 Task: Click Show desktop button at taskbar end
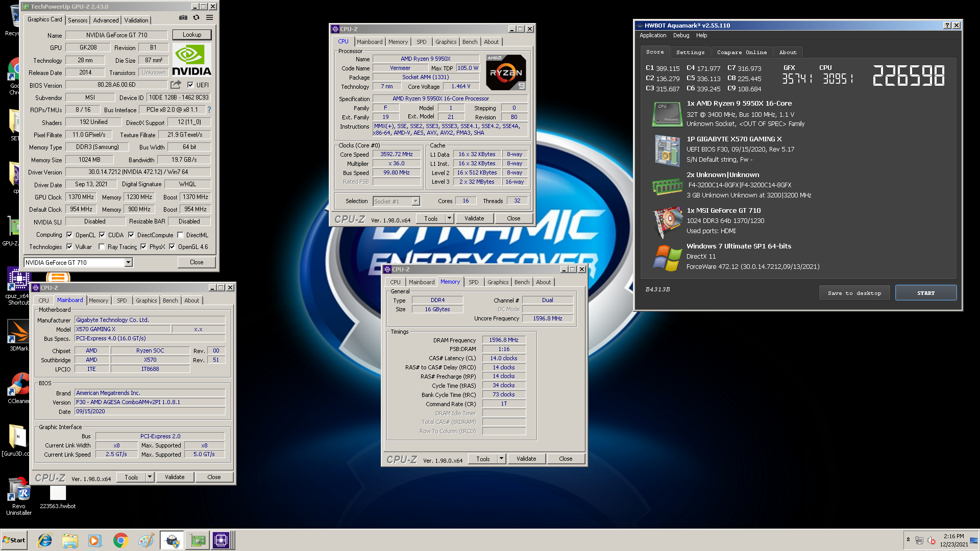click(x=974, y=540)
